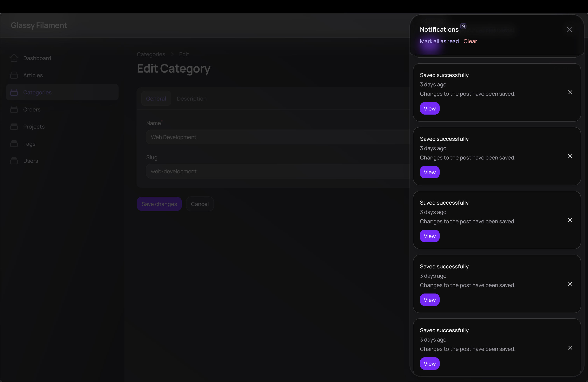Close the Notifications panel with X icon

[x=569, y=29]
